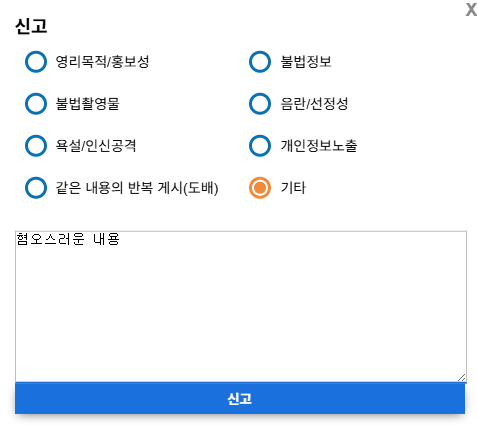The width and height of the screenshot is (477, 425).
Task: Select the 영리목적/홍보성 radio button
Action: (36, 62)
